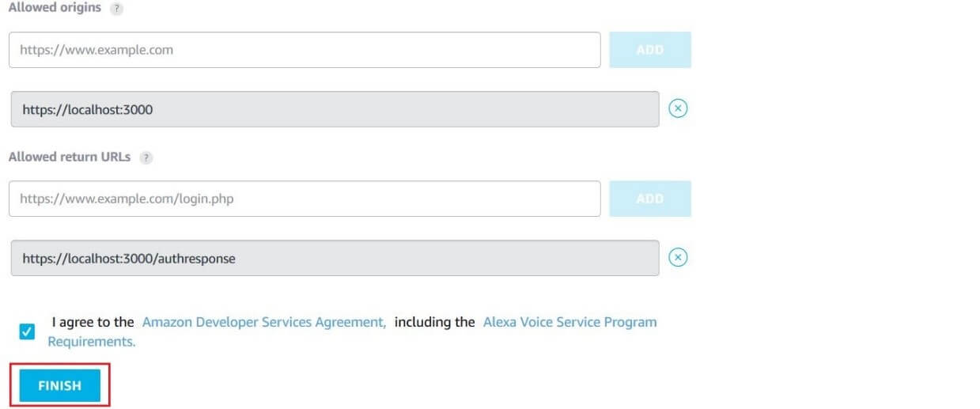
Task: Open the Amazon Developer Services Agreement link
Action: tap(264, 322)
